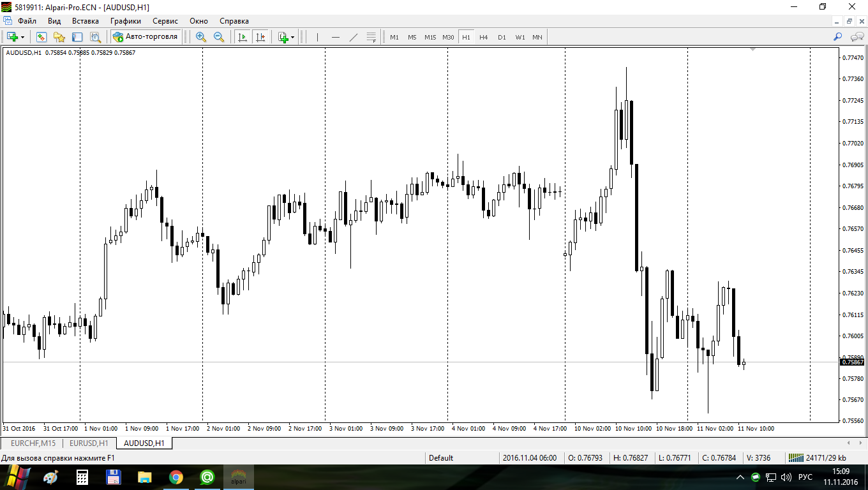Open the Indicators list icon
The height and width of the screenshot is (490, 868).
pos(283,37)
